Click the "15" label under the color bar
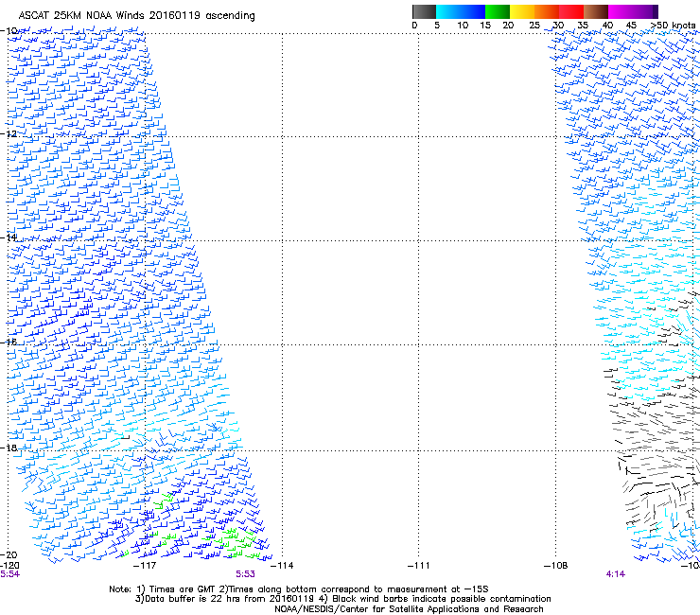The width and height of the screenshot is (700, 615). pos(485,26)
